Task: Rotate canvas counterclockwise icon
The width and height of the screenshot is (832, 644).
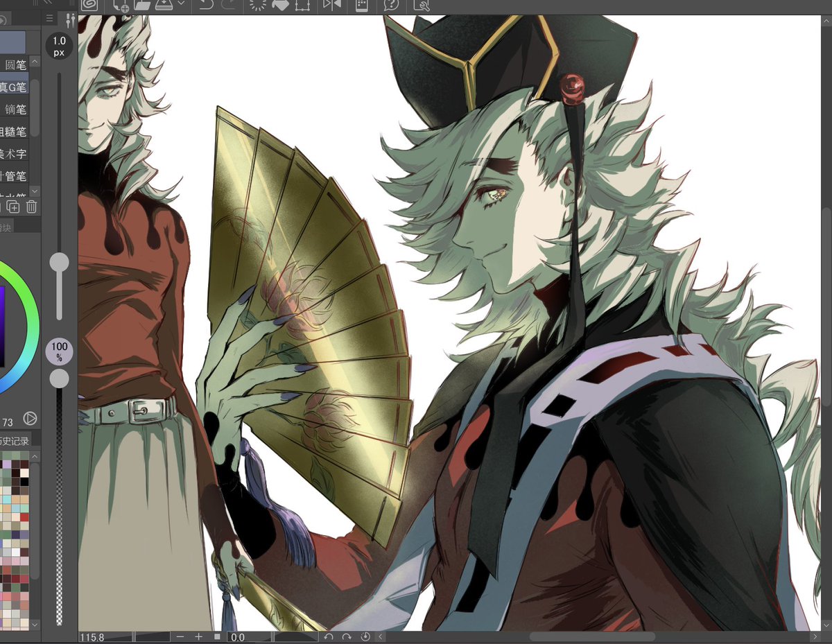Action: click(329, 637)
